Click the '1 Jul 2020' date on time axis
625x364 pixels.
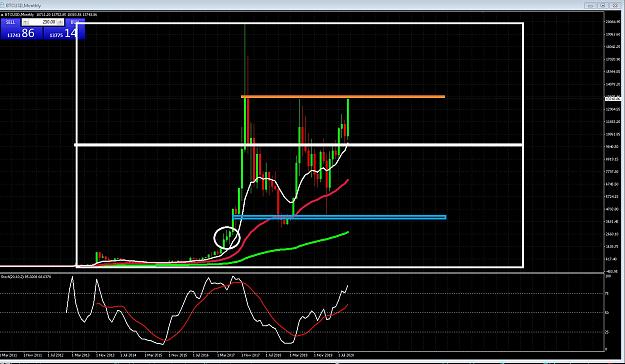point(346,354)
